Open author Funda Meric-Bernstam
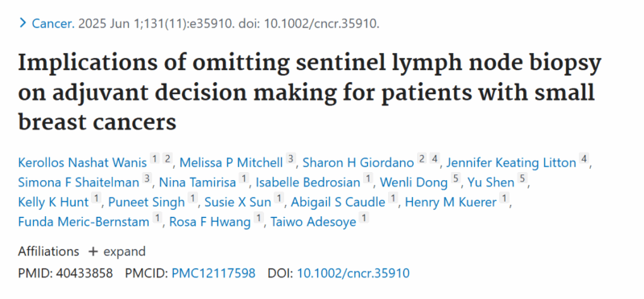Viewport: 644px width, 299px height. pos(84,222)
